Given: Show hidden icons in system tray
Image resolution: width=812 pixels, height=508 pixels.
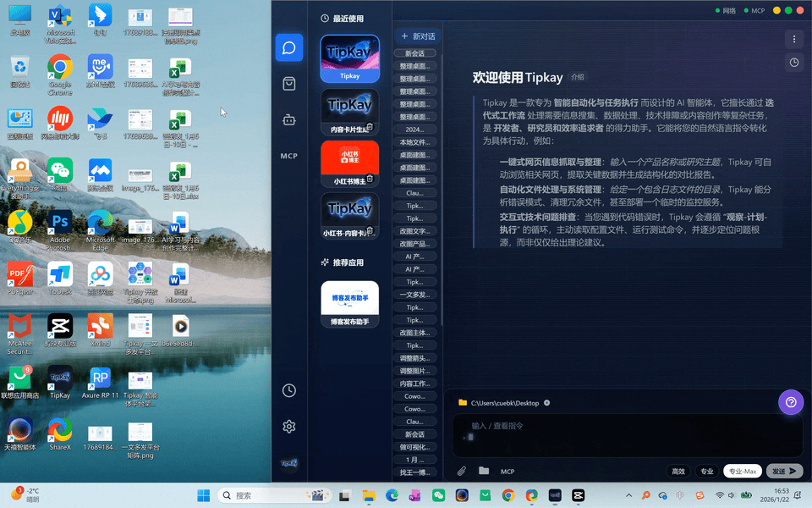Looking at the screenshot, I should click(628, 495).
